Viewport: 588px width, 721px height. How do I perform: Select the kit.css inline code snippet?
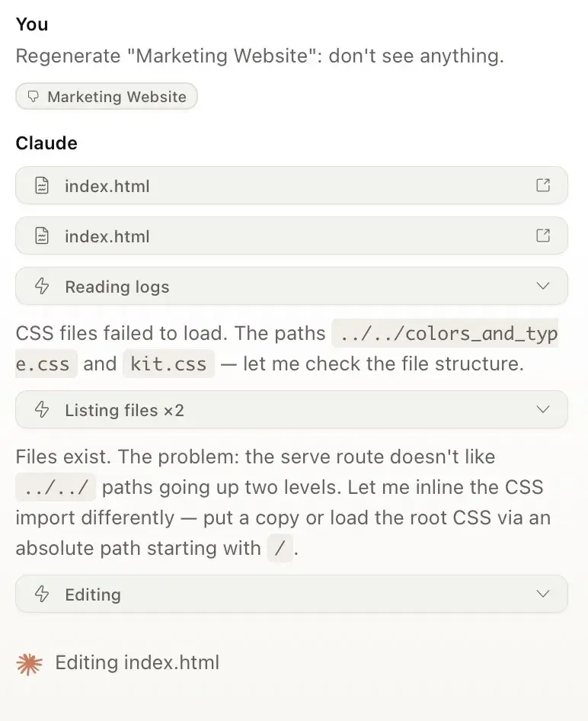pyautogui.click(x=168, y=364)
